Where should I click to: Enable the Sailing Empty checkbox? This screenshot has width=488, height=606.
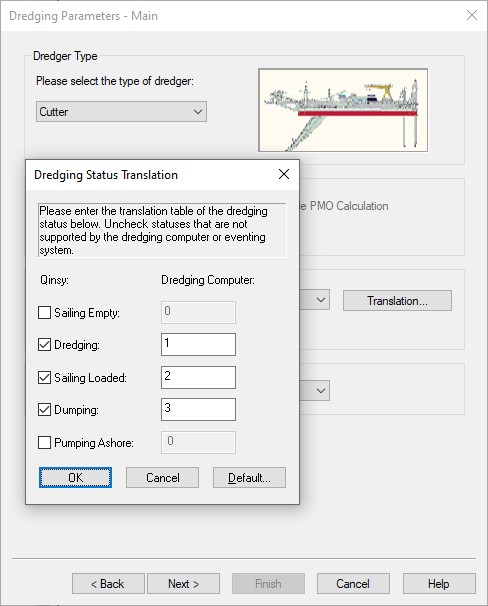click(44, 312)
